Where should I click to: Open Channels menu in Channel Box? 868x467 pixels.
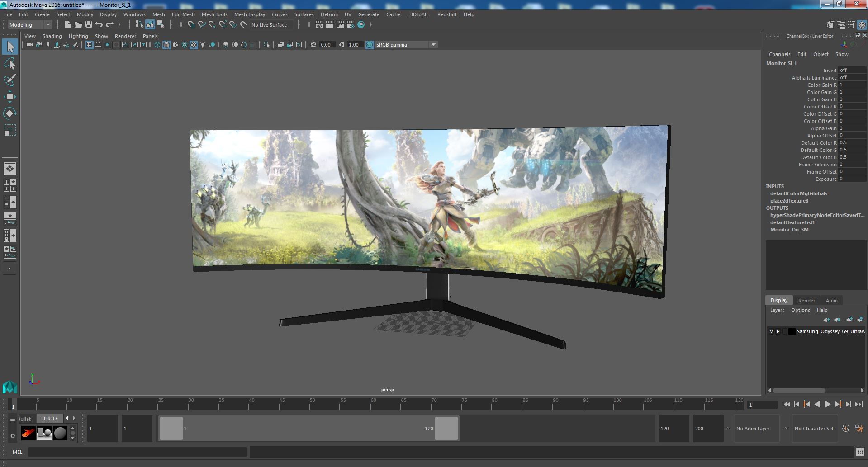coord(780,54)
